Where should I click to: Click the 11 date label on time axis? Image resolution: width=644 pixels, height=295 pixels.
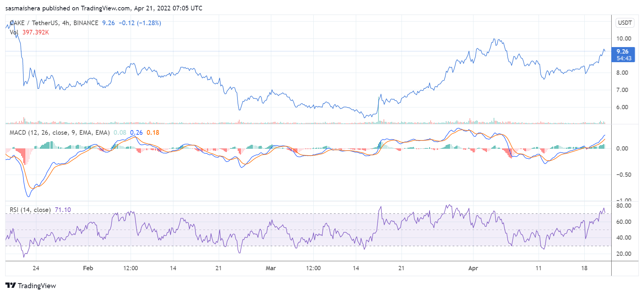539,268
